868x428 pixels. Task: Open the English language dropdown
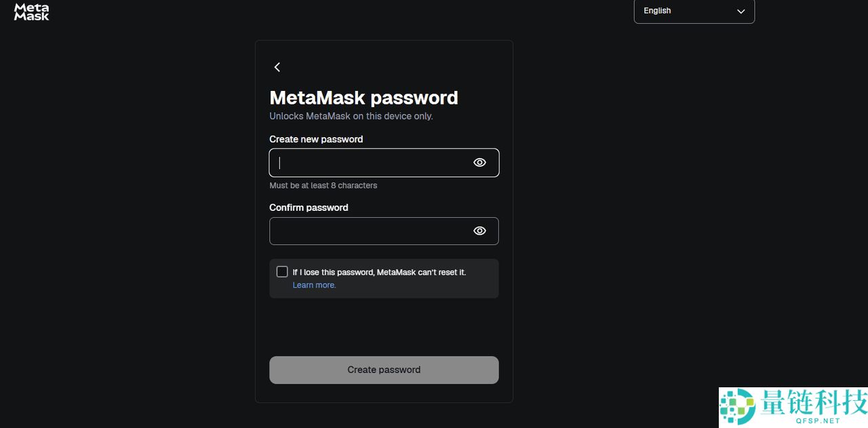point(693,11)
